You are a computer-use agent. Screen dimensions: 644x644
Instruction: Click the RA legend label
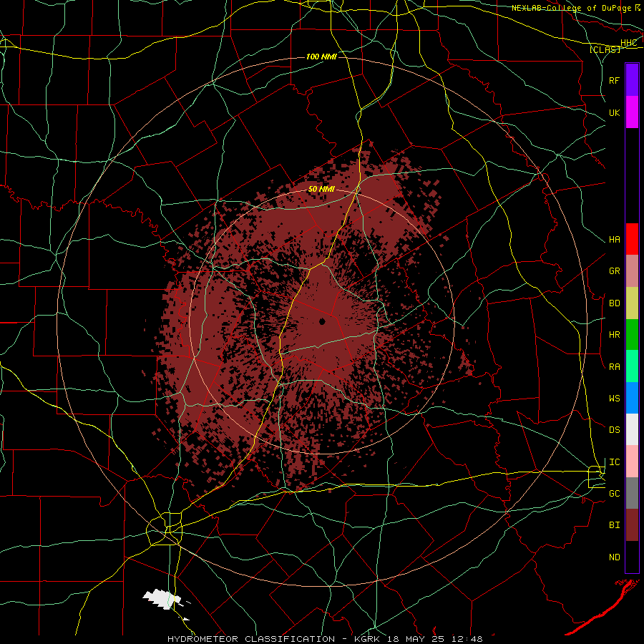615,367
